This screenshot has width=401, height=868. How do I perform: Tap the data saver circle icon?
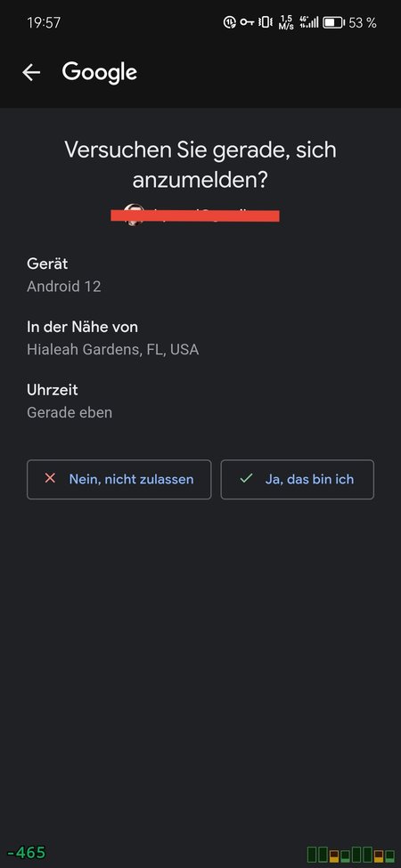pos(229,22)
